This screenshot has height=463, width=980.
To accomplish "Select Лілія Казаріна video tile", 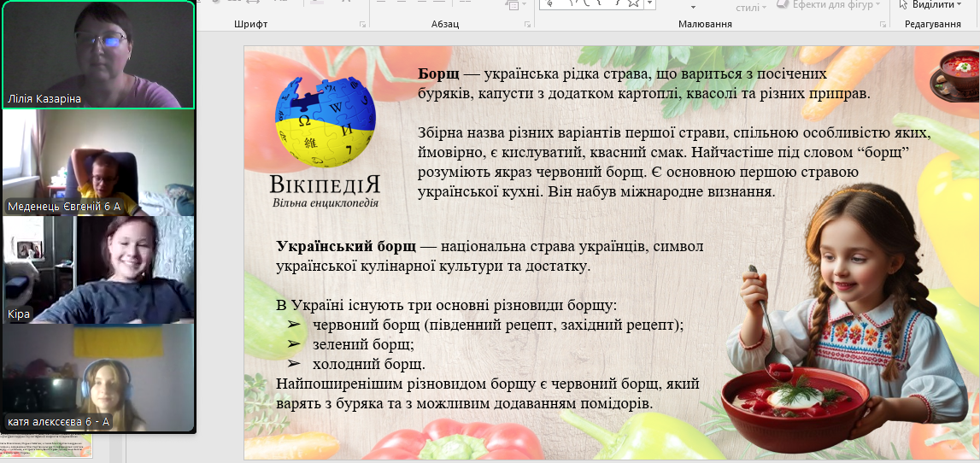I will point(99,55).
